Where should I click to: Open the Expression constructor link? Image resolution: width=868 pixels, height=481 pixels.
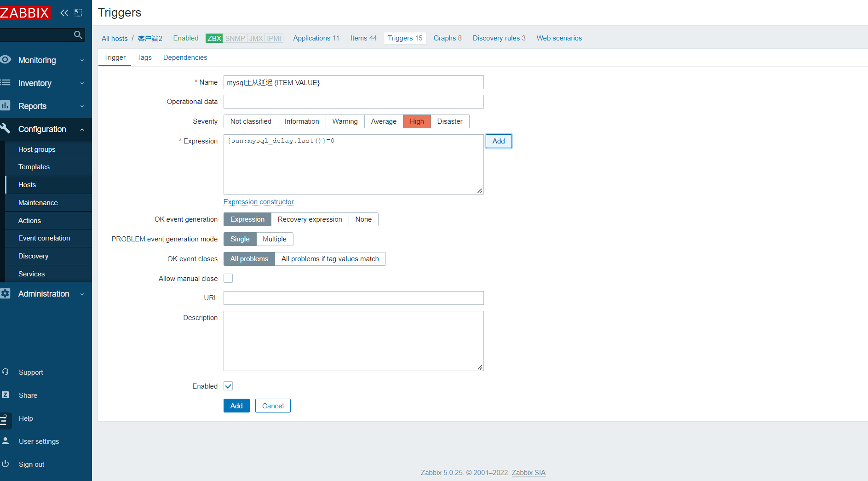259,202
